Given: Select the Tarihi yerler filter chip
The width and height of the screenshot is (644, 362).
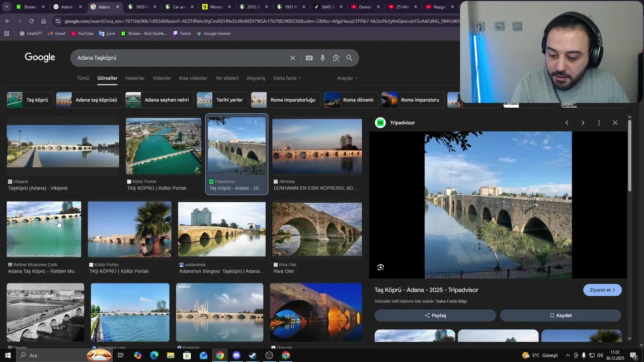Looking at the screenshot, I should click(222, 100).
